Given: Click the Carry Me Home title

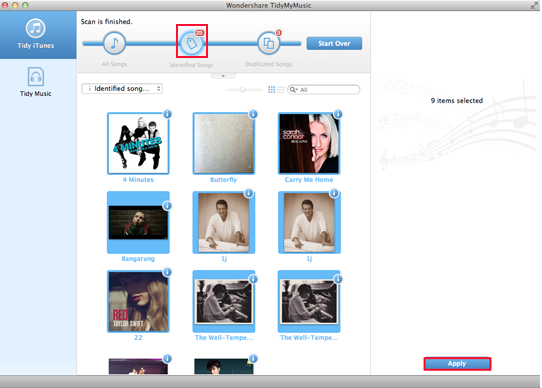Looking at the screenshot, I should click(309, 180).
